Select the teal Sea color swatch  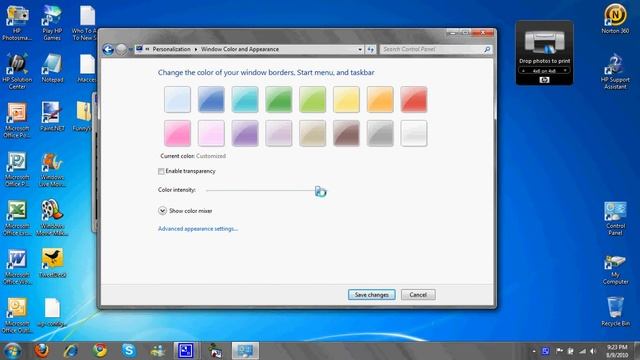245,99
